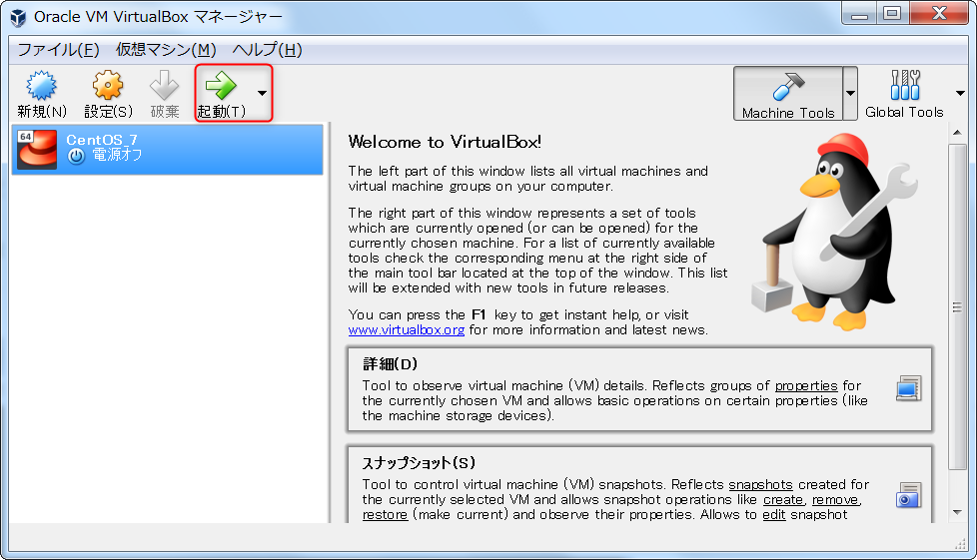Follow the 'properties' link in details description

(x=805, y=385)
